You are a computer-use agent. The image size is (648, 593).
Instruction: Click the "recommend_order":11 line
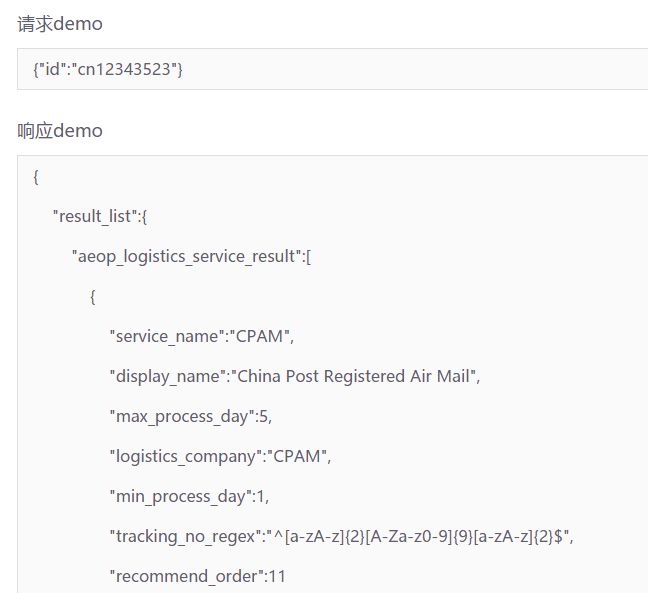click(198, 576)
